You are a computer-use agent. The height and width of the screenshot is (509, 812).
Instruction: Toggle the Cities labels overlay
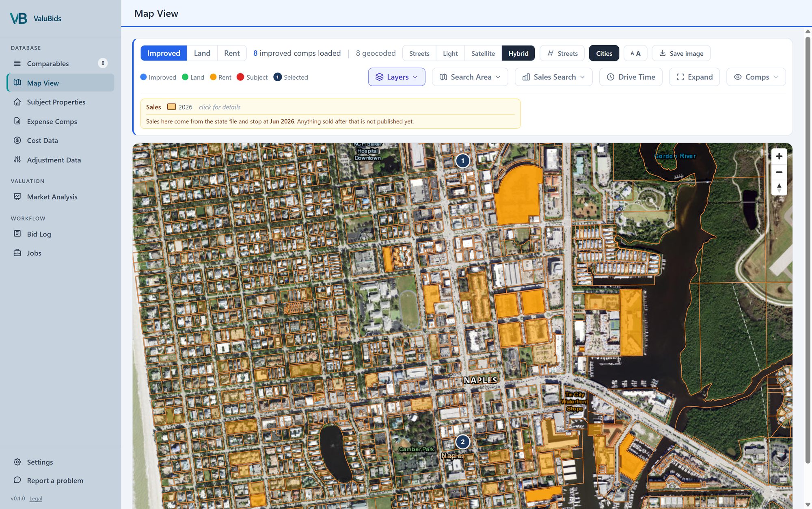pyautogui.click(x=604, y=53)
